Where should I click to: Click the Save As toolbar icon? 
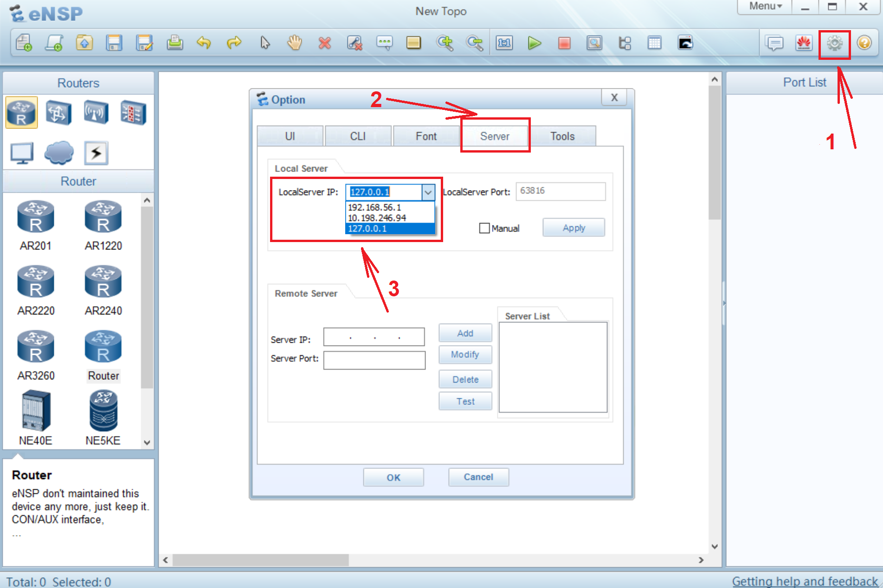[x=144, y=43]
